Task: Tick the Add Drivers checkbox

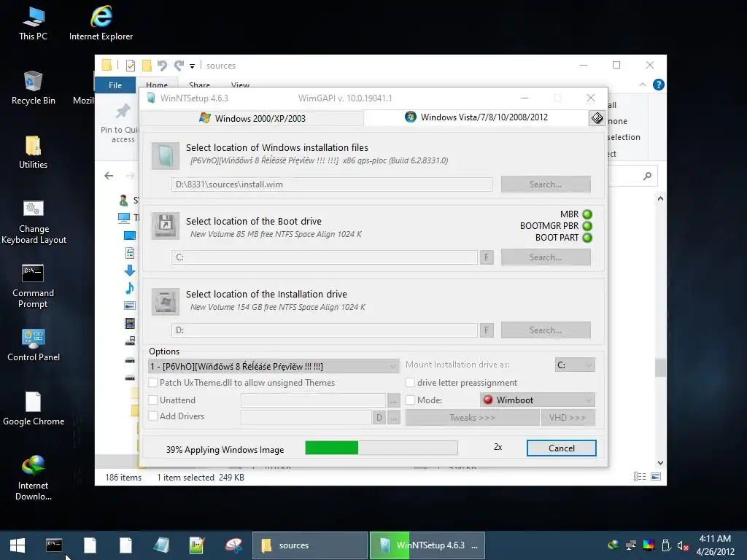Action: pyautogui.click(x=153, y=416)
